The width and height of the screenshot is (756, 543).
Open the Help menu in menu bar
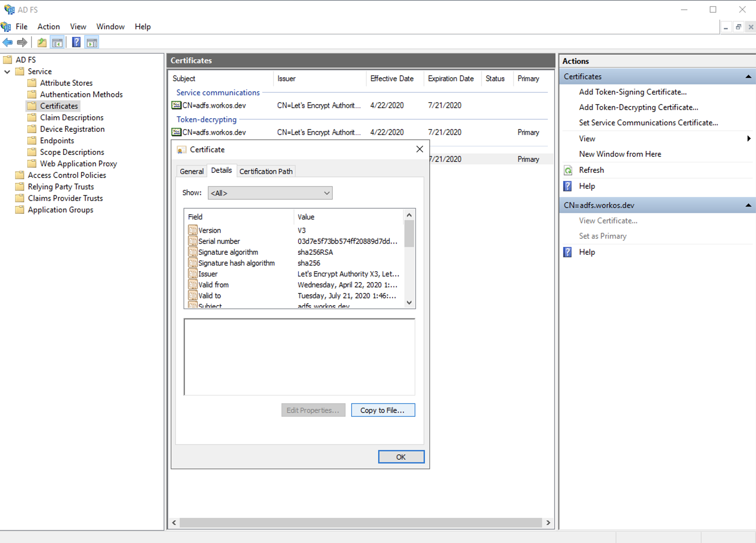(143, 27)
